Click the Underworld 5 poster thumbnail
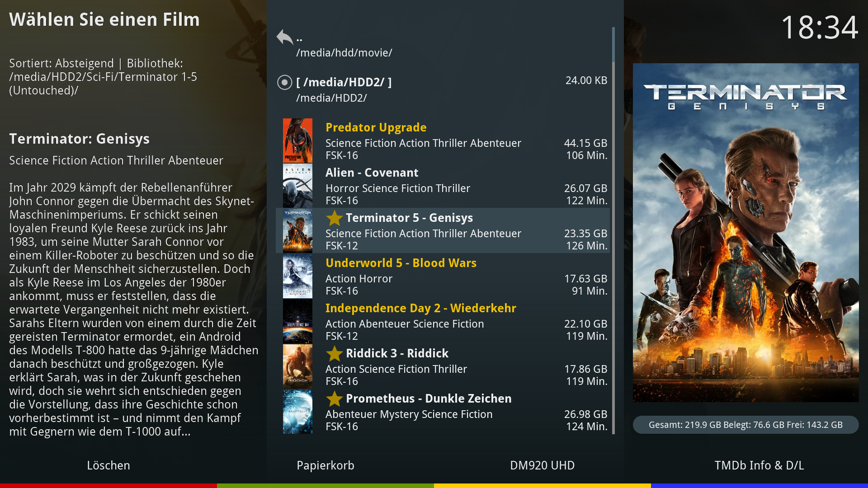This screenshot has height=488, width=868. click(x=297, y=276)
